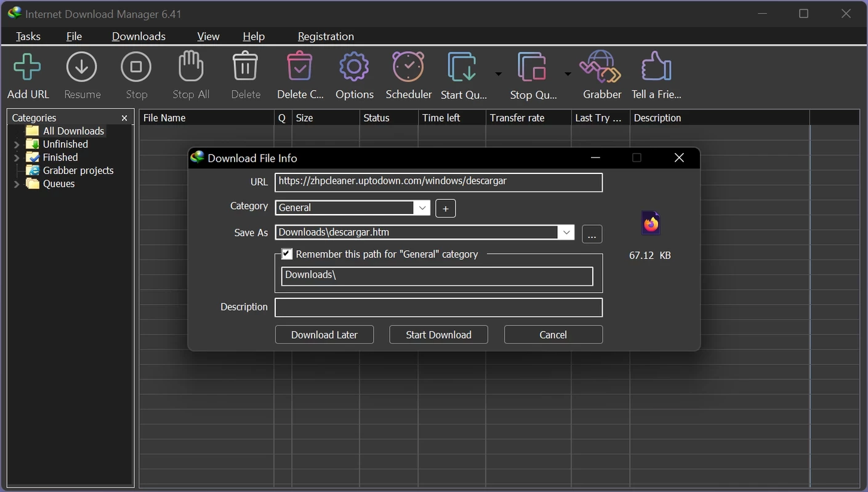Expand the Queues tree node
Image resolution: width=868 pixels, height=492 pixels.
[x=17, y=184]
